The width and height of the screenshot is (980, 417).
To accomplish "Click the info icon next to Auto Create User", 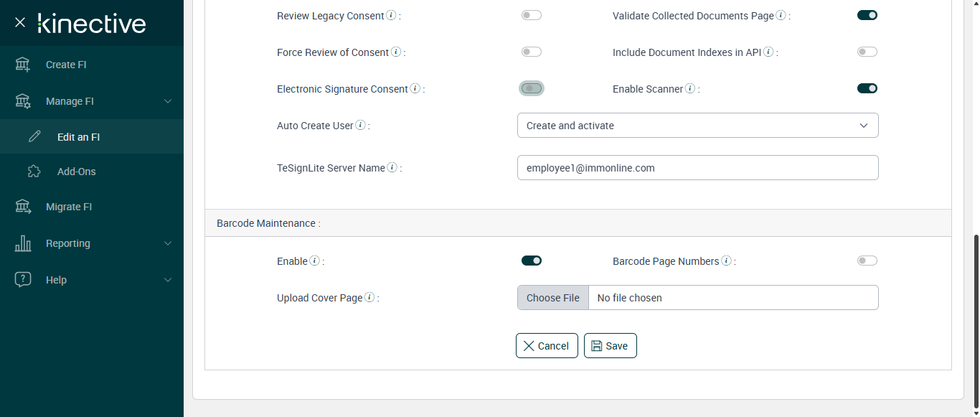I will click(361, 126).
